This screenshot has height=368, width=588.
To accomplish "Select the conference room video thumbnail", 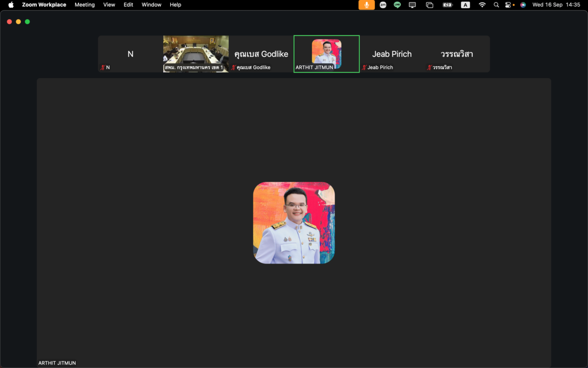I will coord(196,54).
